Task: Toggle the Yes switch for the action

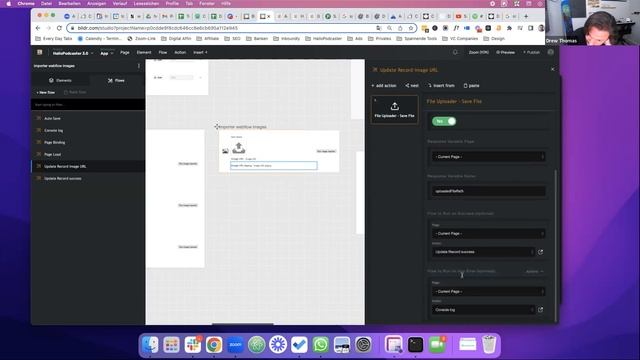Action: coord(444,121)
